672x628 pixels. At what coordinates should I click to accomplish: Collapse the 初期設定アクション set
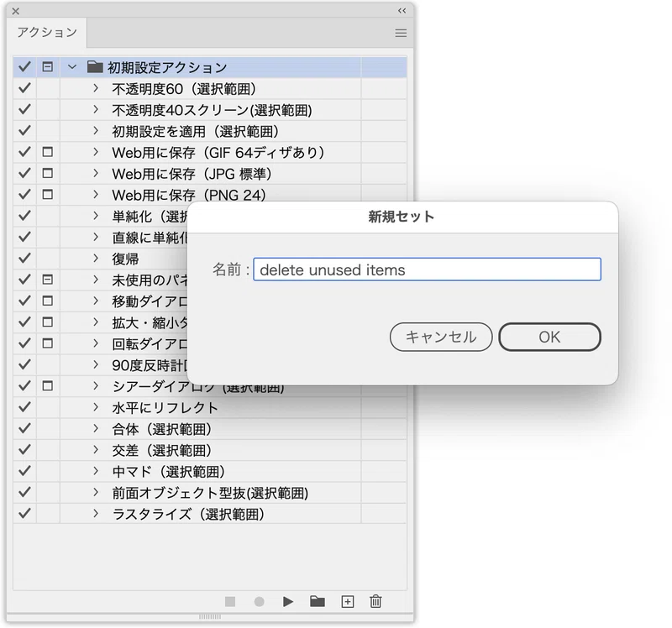(72, 67)
